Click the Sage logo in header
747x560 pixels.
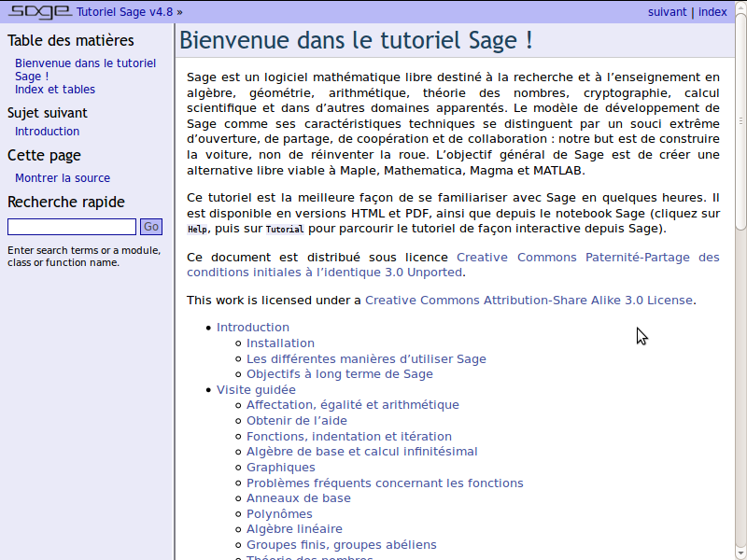pyautogui.click(x=39, y=12)
